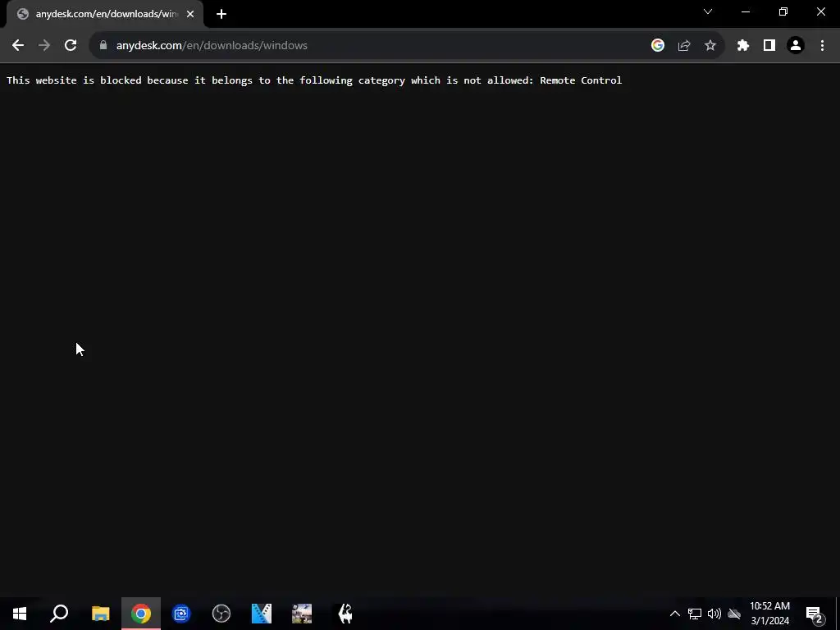Open the Extensions puzzle icon

click(743, 46)
